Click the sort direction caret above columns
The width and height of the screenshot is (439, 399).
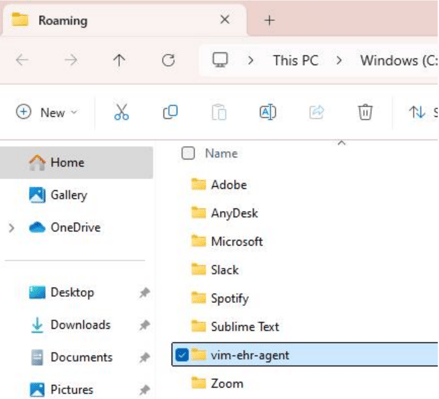point(341,143)
